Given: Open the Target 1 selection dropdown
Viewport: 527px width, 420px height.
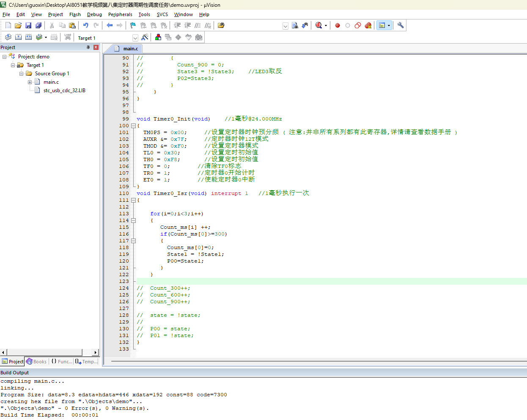Looking at the screenshot, I should point(135,38).
